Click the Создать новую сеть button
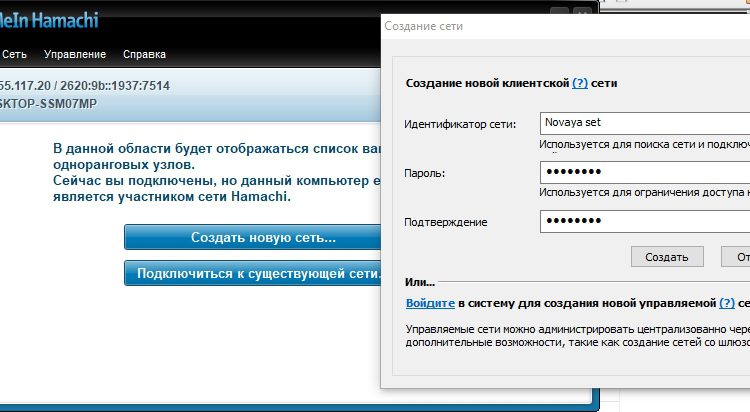 tap(253, 237)
